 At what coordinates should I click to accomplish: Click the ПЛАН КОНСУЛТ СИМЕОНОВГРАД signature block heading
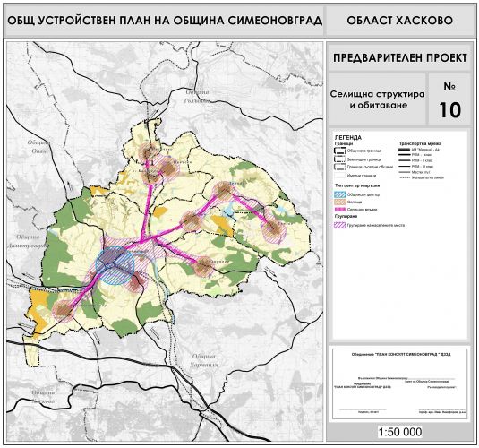[401, 355]
